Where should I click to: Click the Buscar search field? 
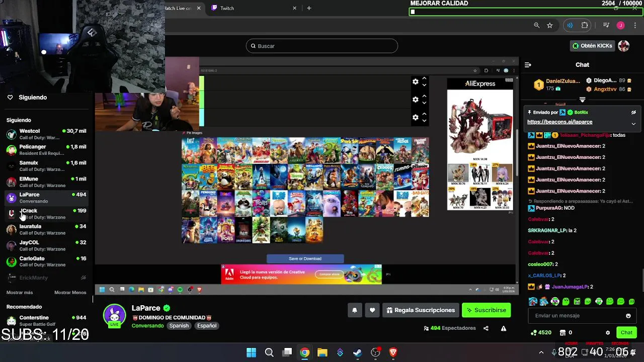(x=322, y=46)
